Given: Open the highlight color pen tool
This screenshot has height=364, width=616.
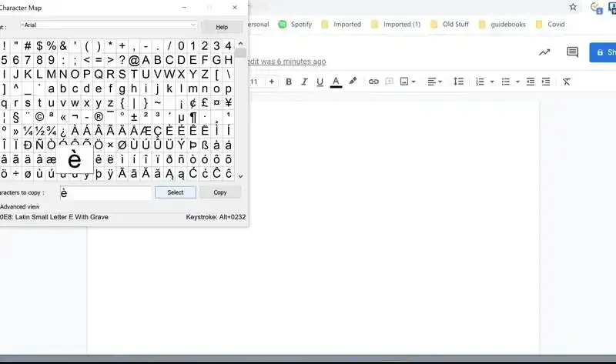Looking at the screenshot, I should tap(353, 81).
